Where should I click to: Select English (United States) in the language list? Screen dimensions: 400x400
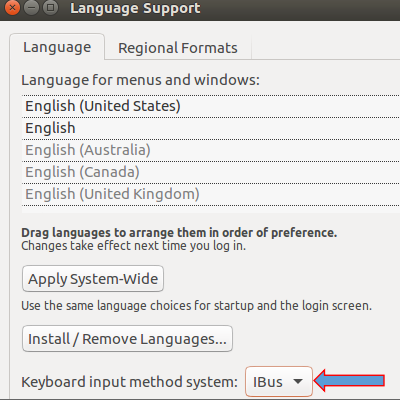pos(211,106)
